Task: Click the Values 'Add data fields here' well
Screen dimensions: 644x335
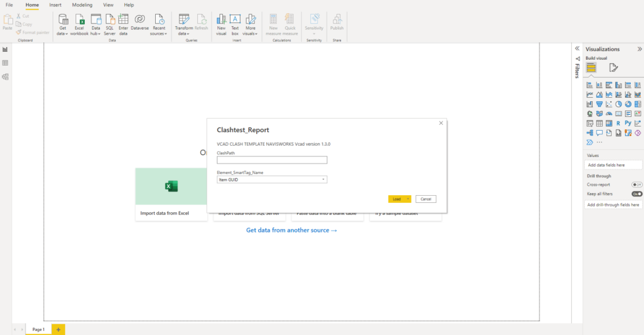Action: 613,165
